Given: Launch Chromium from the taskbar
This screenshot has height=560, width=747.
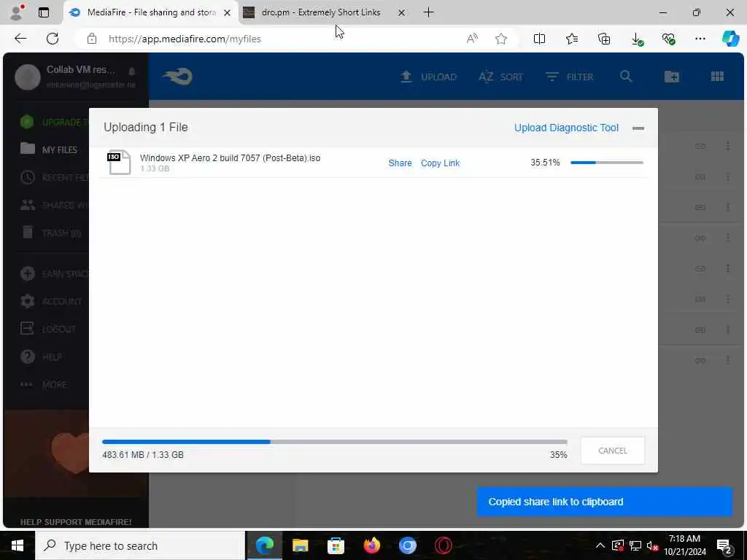Looking at the screenshot, I should [x=407, y=545].
